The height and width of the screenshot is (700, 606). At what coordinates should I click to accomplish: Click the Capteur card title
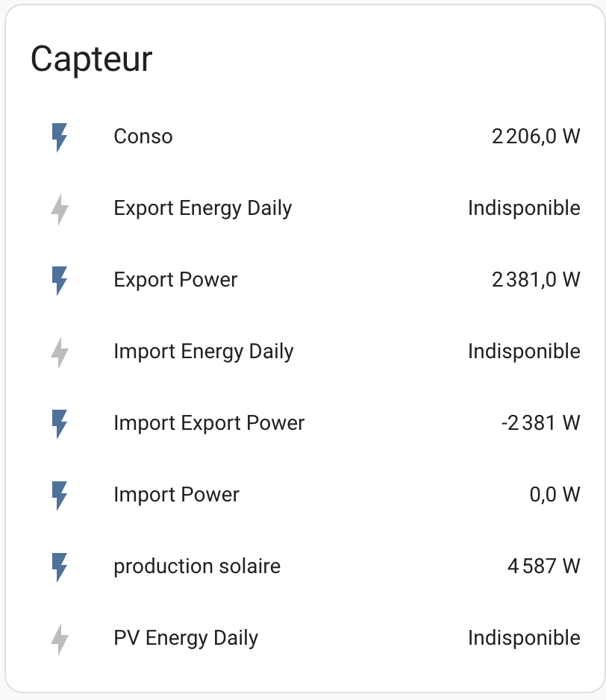[91, 59]
